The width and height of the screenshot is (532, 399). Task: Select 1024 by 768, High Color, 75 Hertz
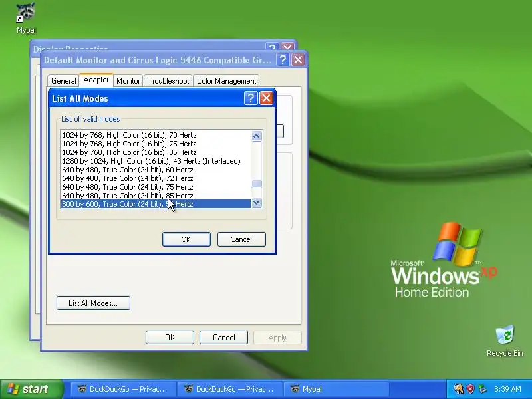156,144
